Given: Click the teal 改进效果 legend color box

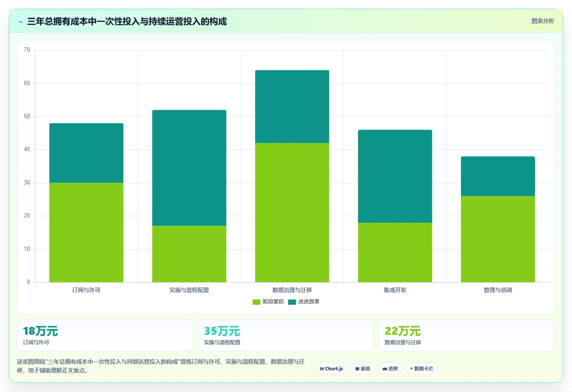Looking at the screenshot, I should (x=292, y=302).
